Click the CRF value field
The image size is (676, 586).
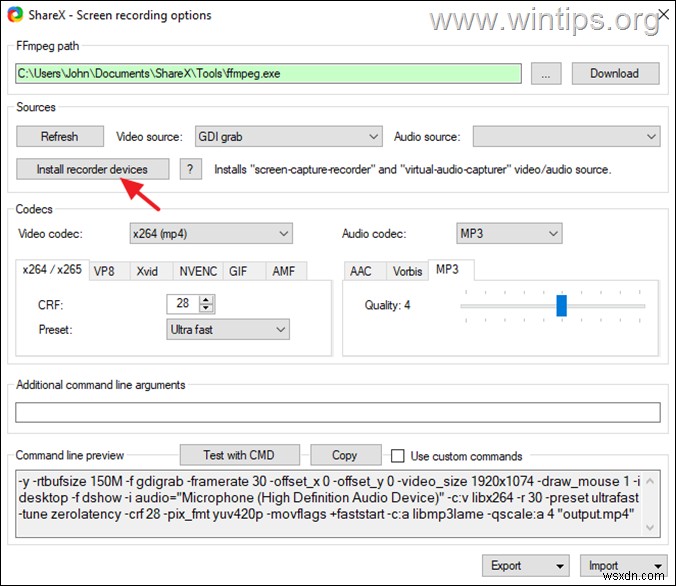tap(184, 304)
